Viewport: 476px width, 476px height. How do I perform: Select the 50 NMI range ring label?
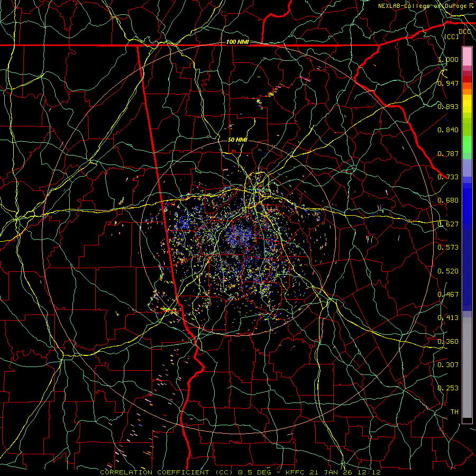(x=237, y=140)
